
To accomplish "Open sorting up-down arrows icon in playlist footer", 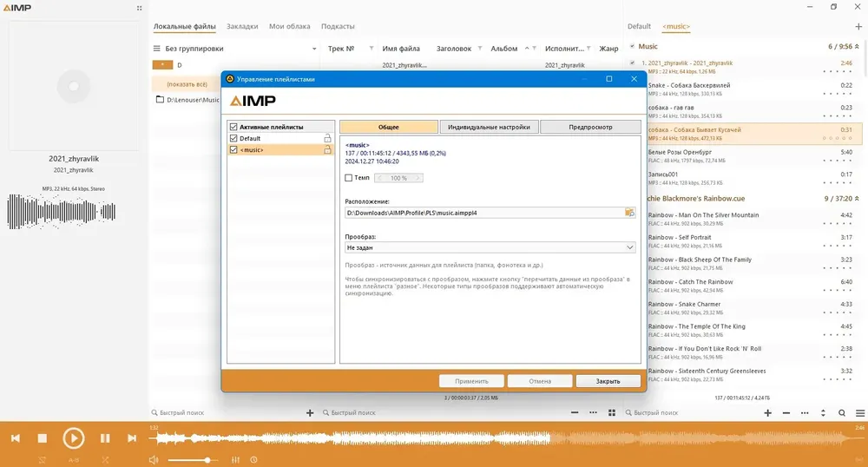I will pyautogui.click(x=823, y=413).
